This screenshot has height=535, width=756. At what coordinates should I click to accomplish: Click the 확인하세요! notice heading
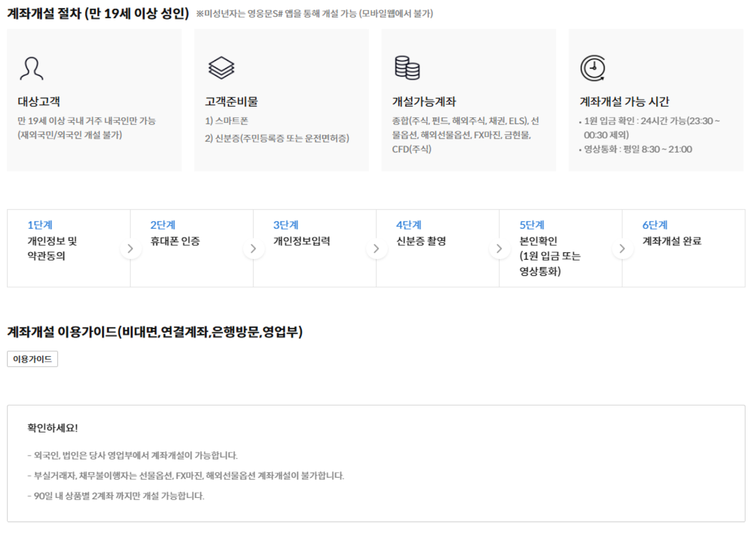pos(53,428)
